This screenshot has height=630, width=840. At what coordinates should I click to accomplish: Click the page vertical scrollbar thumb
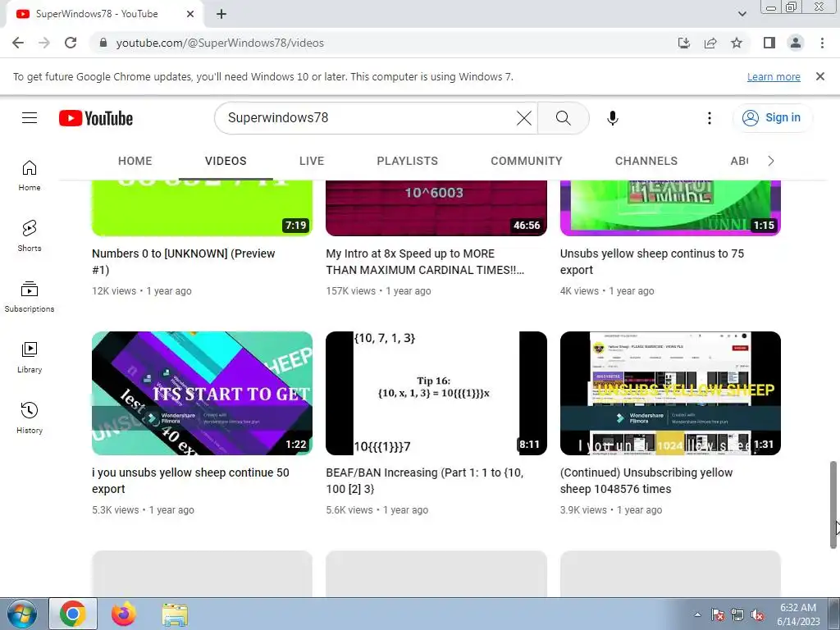[x=833, y=504]
